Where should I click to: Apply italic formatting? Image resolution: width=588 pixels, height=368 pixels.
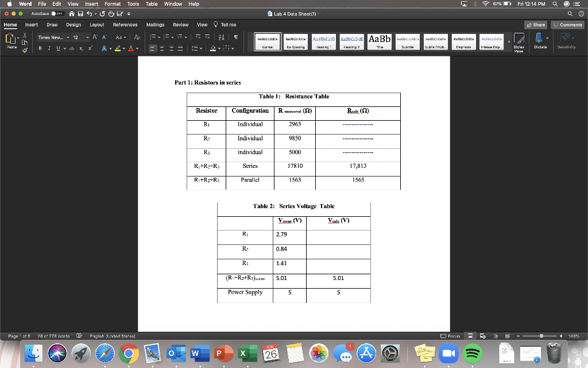[49, 48]
